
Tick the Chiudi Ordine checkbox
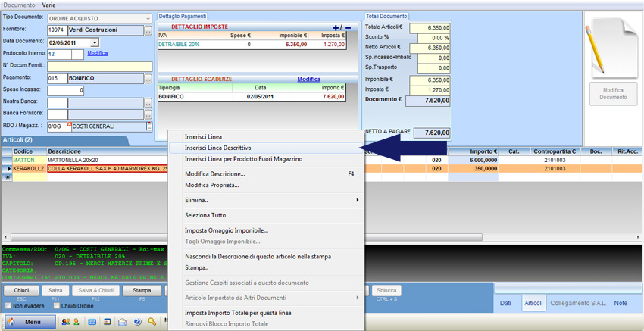pyautogui.click(x=55, y=306)
